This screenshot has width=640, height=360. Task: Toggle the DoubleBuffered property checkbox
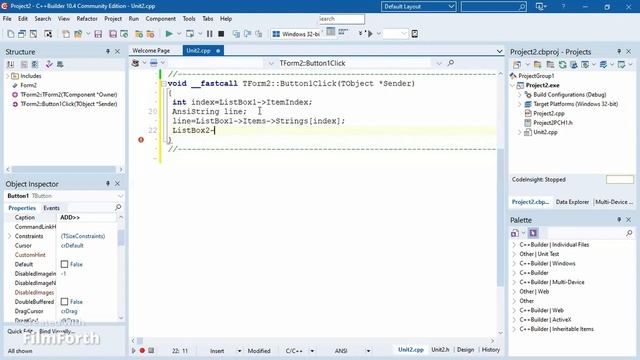coord(64,302)
